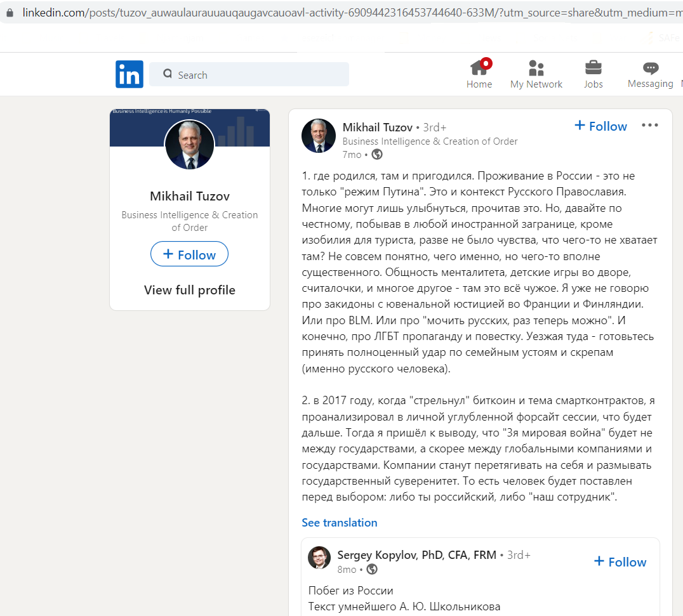Screen dimensions: 683x616
Task: Open the post's three-dots options menu
Action: pyautogui.click(x=649, y=126)
